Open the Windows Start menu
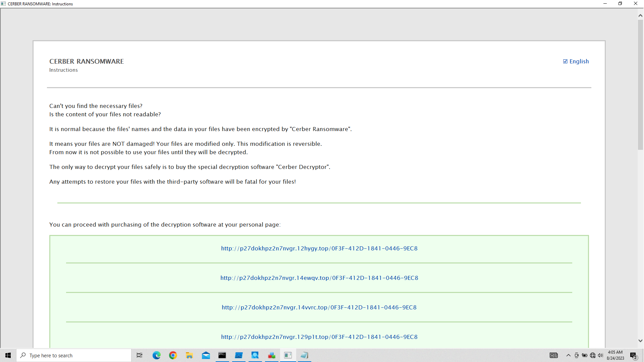This screenshot has width=644, height=362. pos(8,355)
